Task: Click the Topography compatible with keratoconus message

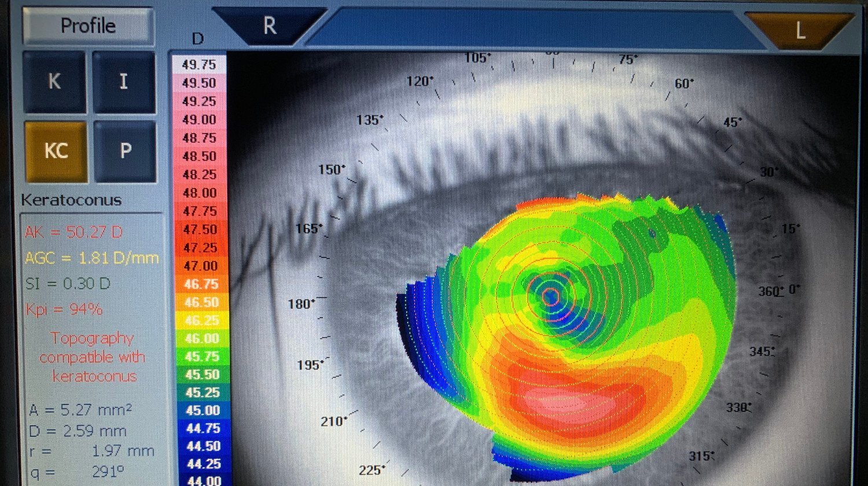Action: (x=92, y=357)
